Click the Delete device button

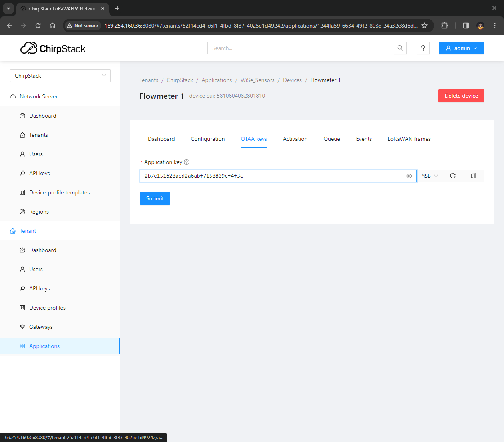[461, 96]
